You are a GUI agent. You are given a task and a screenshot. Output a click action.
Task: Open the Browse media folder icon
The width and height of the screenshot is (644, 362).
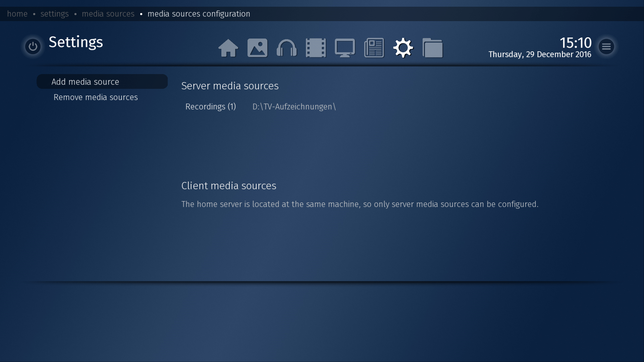[432, 48]
